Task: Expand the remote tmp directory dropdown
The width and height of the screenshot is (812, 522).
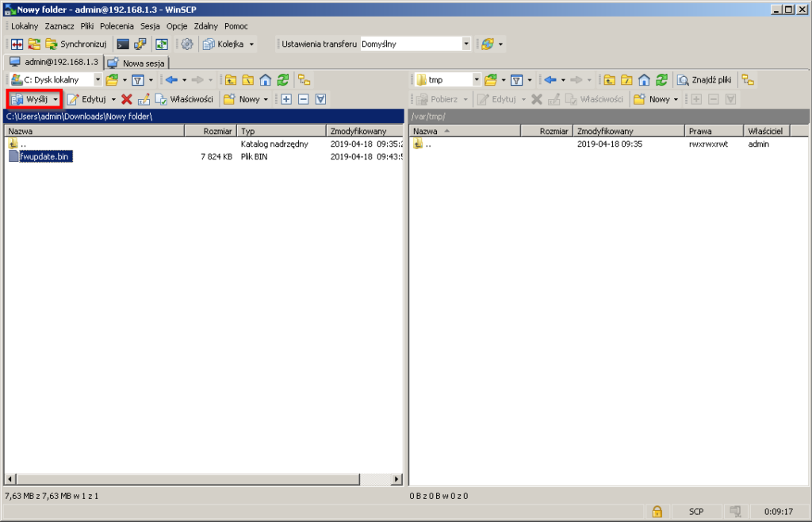Action: coord(477,79)
